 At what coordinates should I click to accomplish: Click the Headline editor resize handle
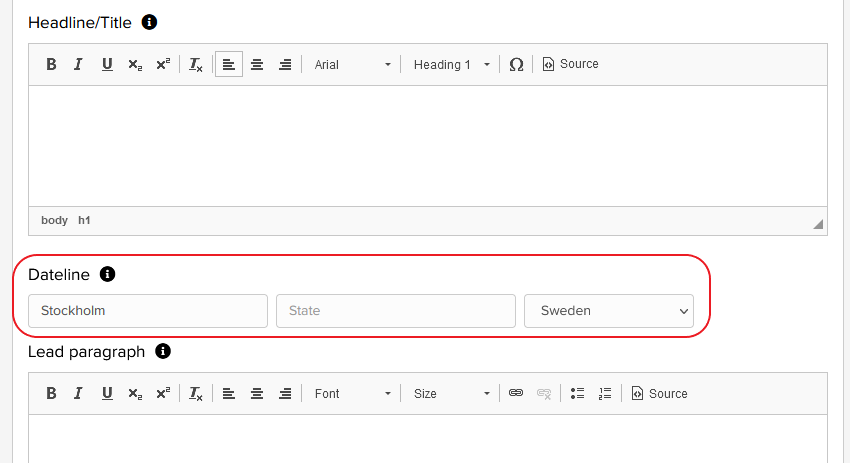(818, 224)
